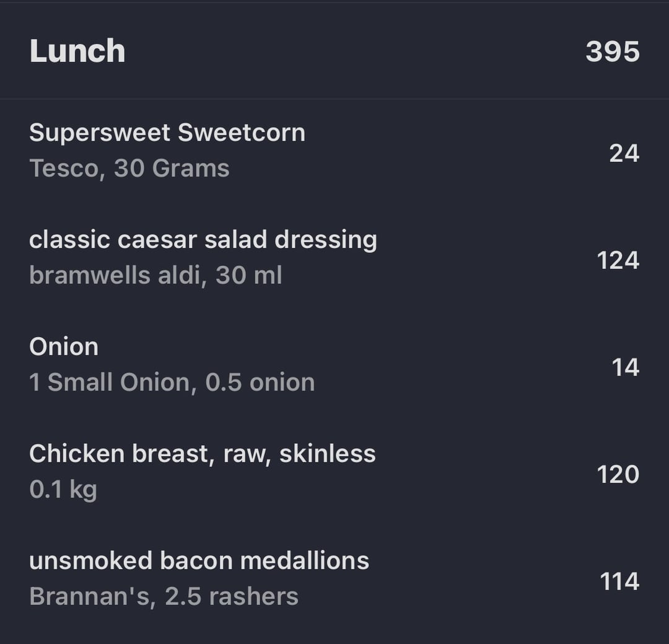Tap the 24 calorie value for sweetcorn
Screen dimensions: 669x644
point(624,153)
